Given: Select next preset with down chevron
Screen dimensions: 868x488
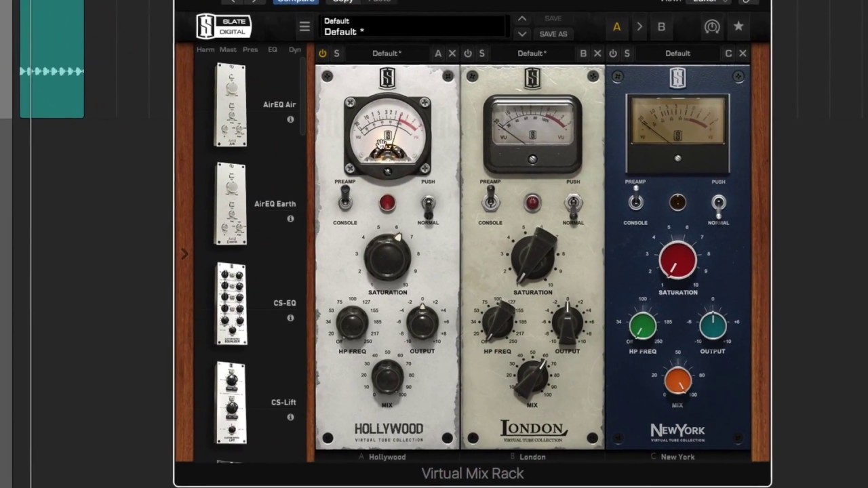Looking at the screenshot, I should coord(521,34).
